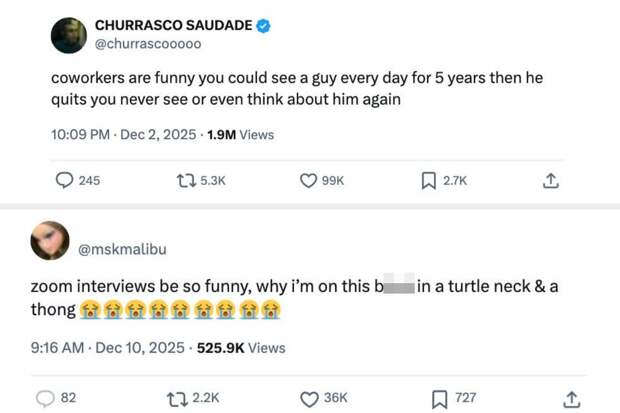Open the @churrascooooo handle link
The width and height of the screenshot is (620, 413).
tap(148, 44)
